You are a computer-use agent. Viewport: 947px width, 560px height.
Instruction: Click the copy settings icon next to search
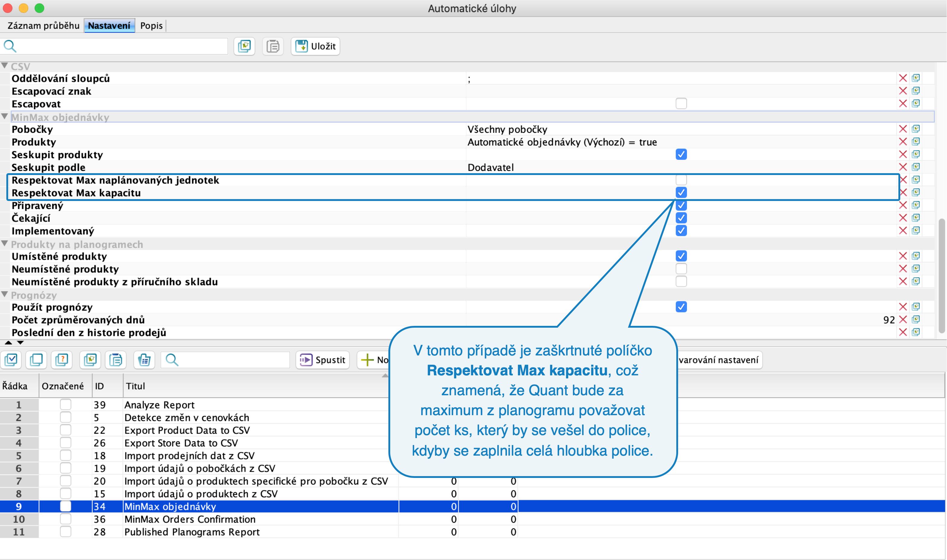[244, 46]
